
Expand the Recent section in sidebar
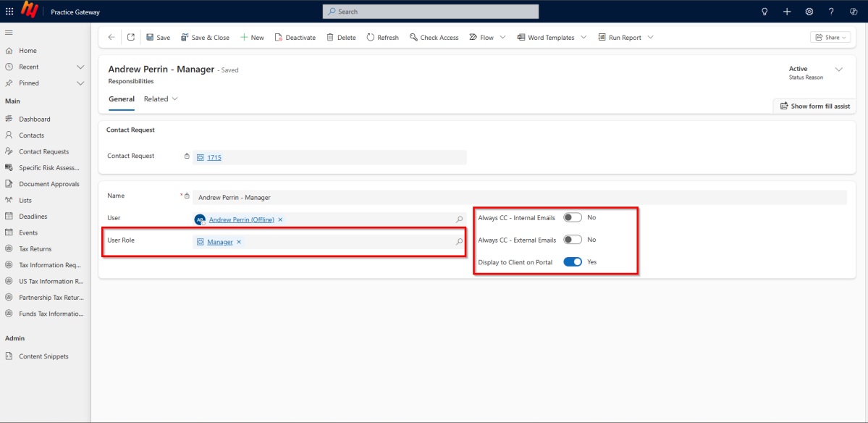click(x=80, y=67)
